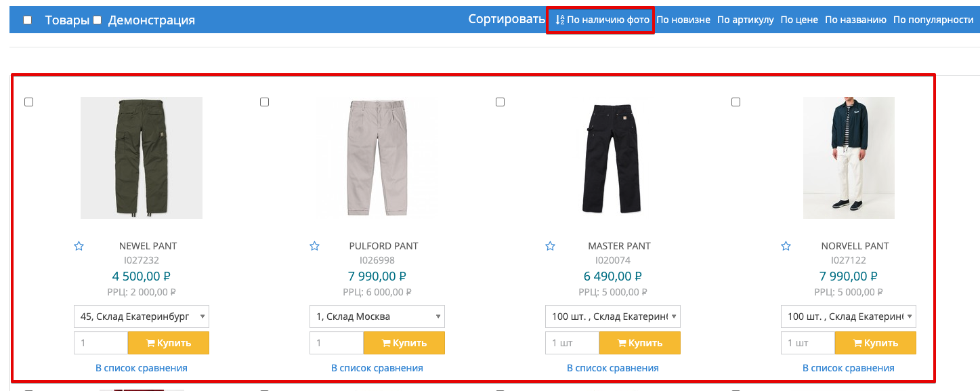Add PULFORD PANT to favorites with star
The height and width of the screenshot is (391, 980).
coord(314,246)
